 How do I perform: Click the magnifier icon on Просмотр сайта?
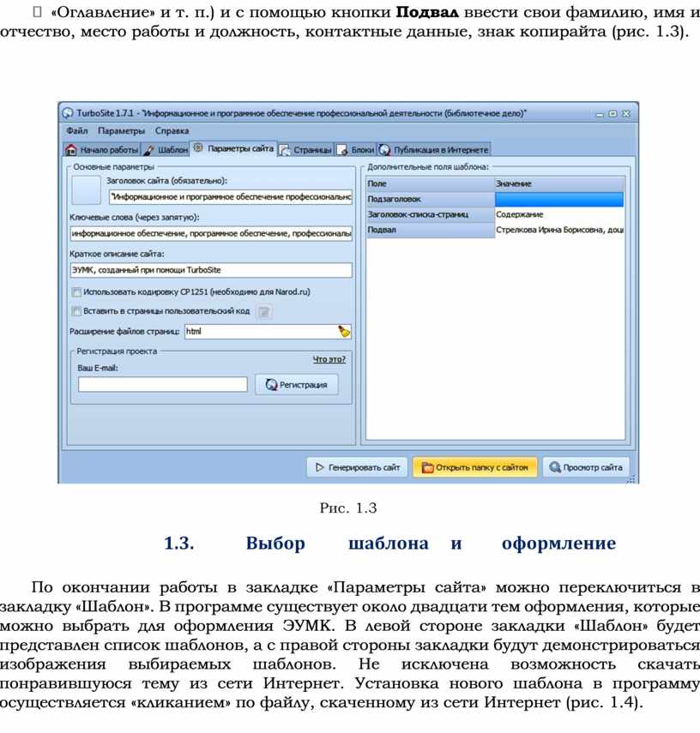555,467
